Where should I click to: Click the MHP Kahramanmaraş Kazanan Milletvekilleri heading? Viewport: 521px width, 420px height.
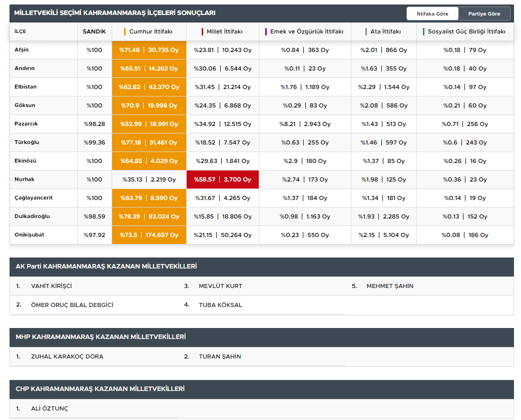(x=101, y=337)
